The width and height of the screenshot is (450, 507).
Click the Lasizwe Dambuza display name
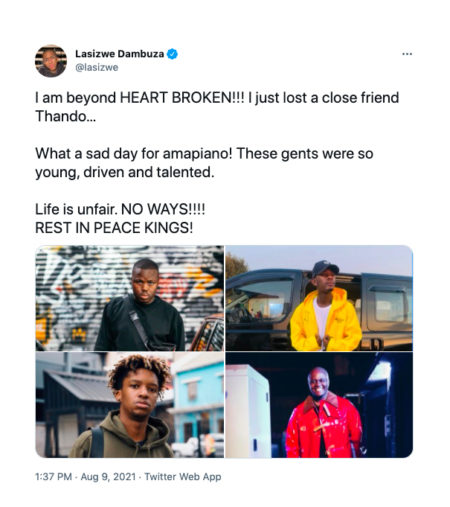tap(120, 54)
